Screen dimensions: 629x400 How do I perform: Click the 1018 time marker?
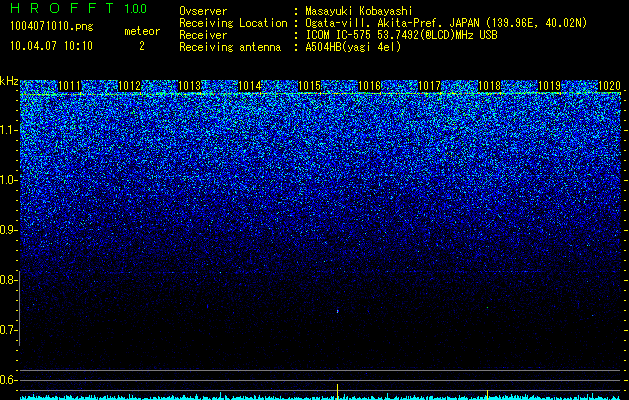[x=489, y=85]
